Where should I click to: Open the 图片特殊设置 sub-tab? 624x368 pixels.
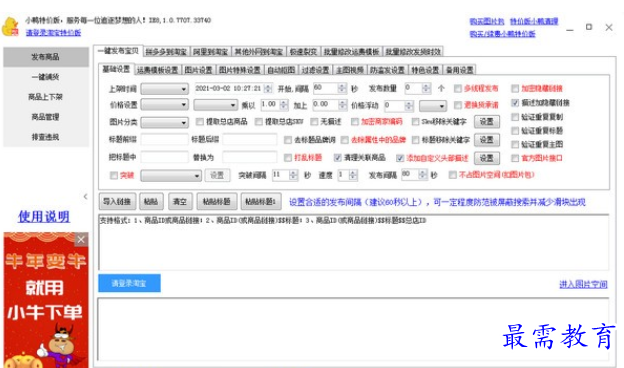[240, 70]
